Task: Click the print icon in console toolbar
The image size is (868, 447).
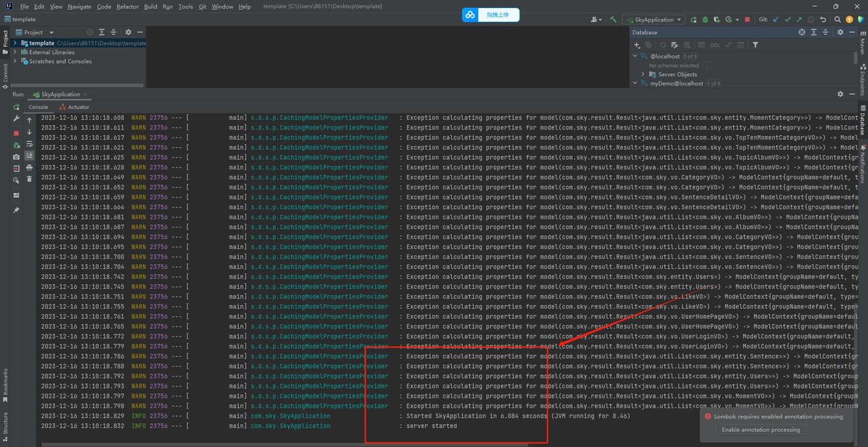Action: click(x=29, y=168)
